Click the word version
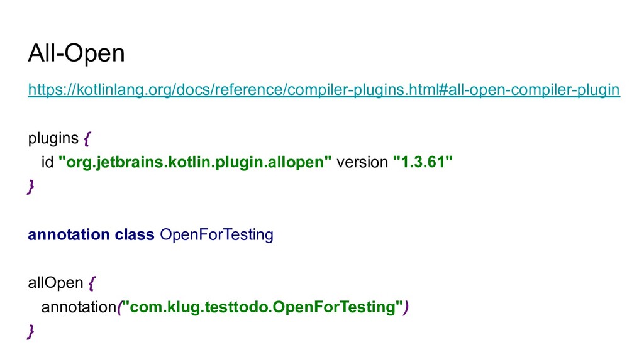 tap(362, 163)
